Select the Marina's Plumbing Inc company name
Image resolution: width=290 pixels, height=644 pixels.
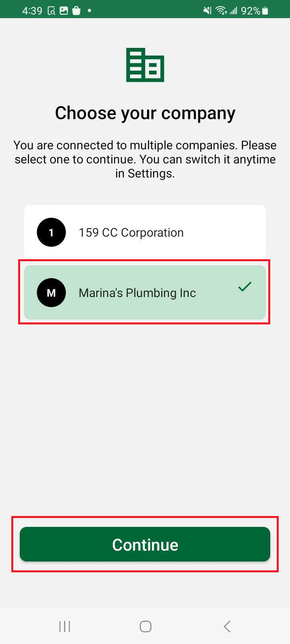pyautogui.click(x=137, y=293)
